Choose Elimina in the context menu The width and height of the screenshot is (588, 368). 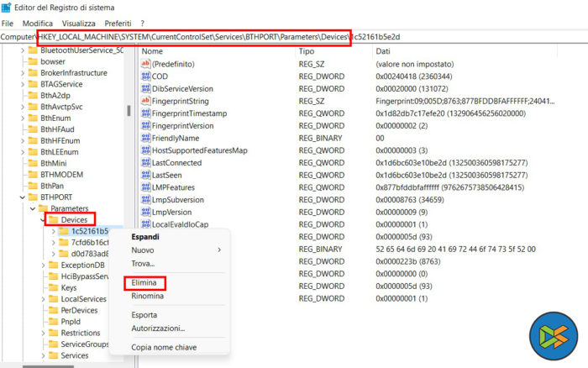pos(144,283)
